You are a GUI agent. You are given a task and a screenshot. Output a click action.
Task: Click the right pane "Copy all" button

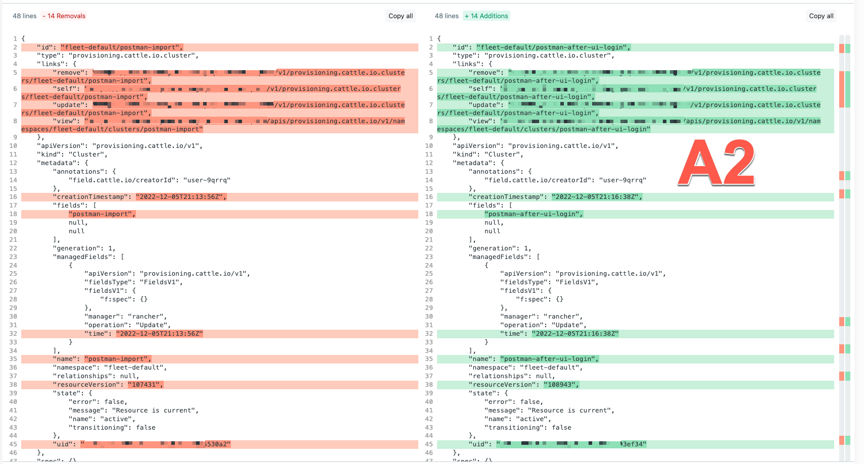[x=821, y=16]
